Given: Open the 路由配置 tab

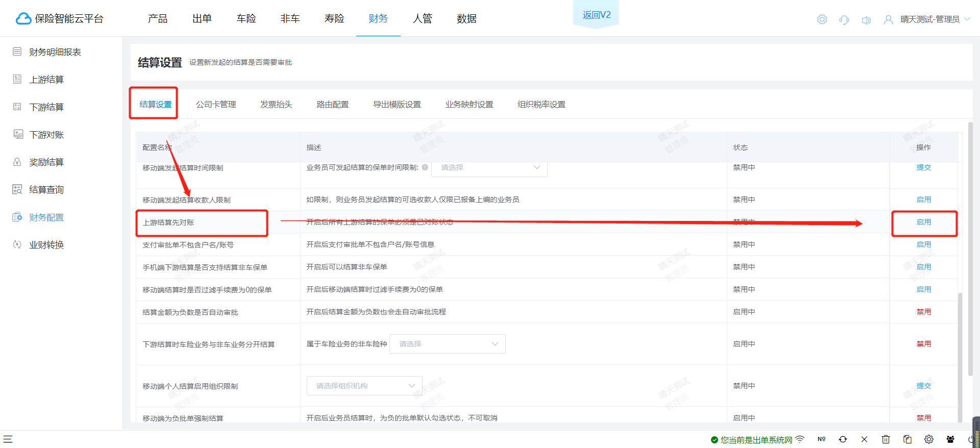Looking at the screenshot, I should 333,104.
